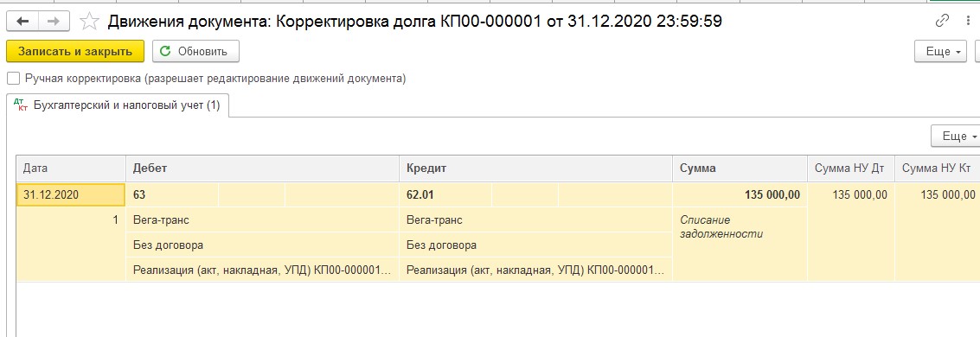
Task: Click the Дебет column header
Action: [x=262, y=168]
